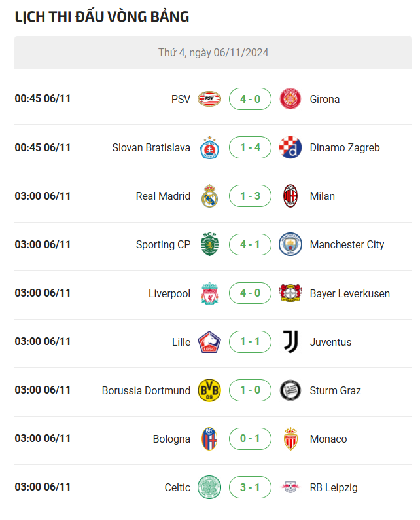The height and width of the screenshot is (520, 420).
Task: Click the Sporting CP green crest
Action: coord(209,244)
